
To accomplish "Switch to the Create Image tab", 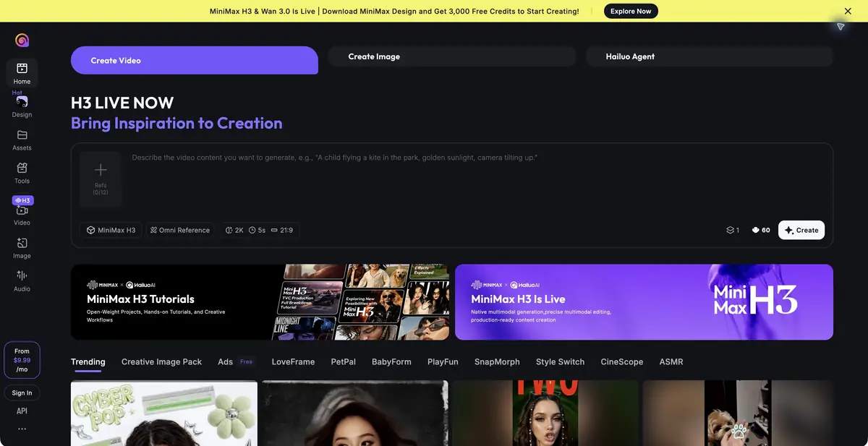I will pyautogui.click(x=452, y=56).
